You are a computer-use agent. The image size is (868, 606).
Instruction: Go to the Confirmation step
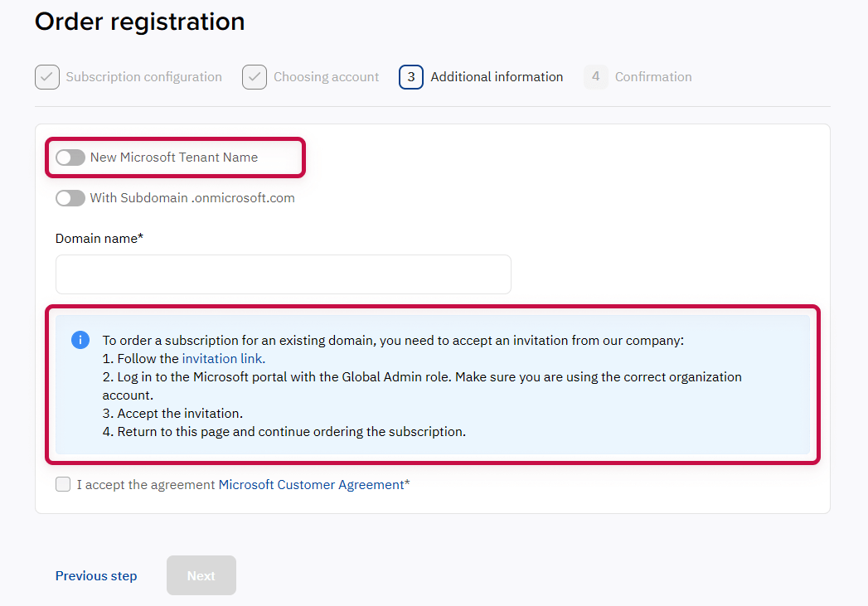pos(653,76)
